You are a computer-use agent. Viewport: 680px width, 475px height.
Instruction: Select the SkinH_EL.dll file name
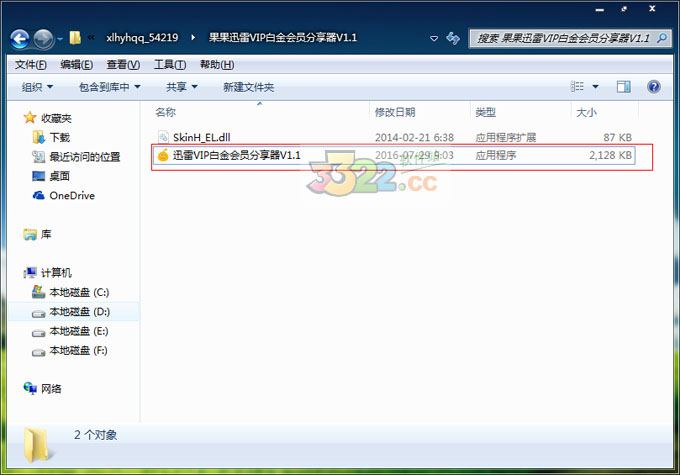click(202, 138)
